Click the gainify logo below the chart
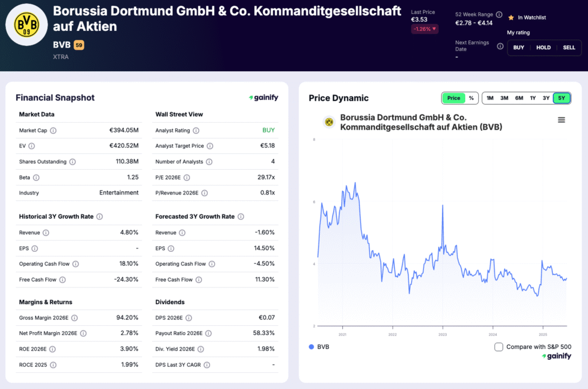Image resolution: width=588 pixels, height=389 pixels. [x=556, y=356]
